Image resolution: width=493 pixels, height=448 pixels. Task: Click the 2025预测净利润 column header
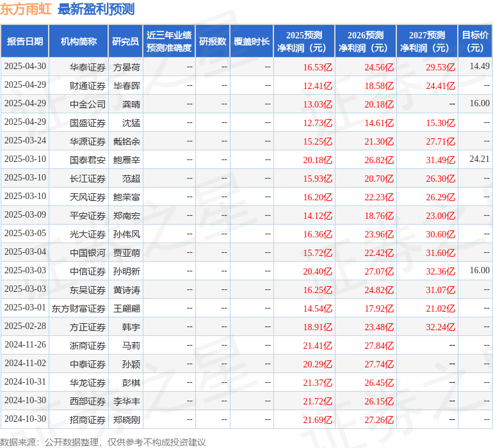[x=304, y=41]
